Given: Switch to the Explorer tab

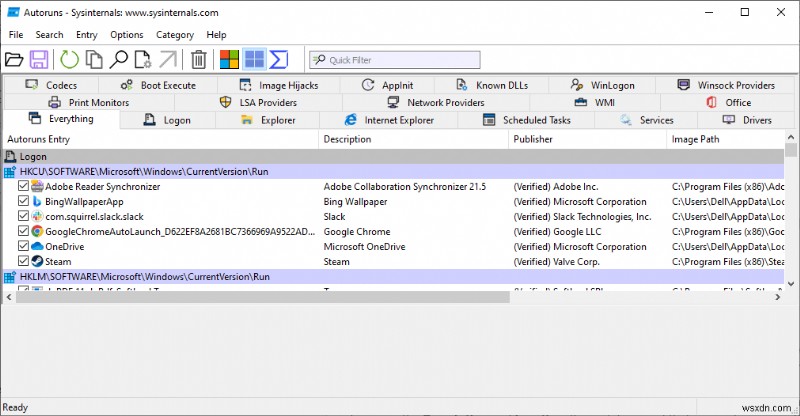Looking at the screenshot, I should pyautogui.click(x=268, y=120).
